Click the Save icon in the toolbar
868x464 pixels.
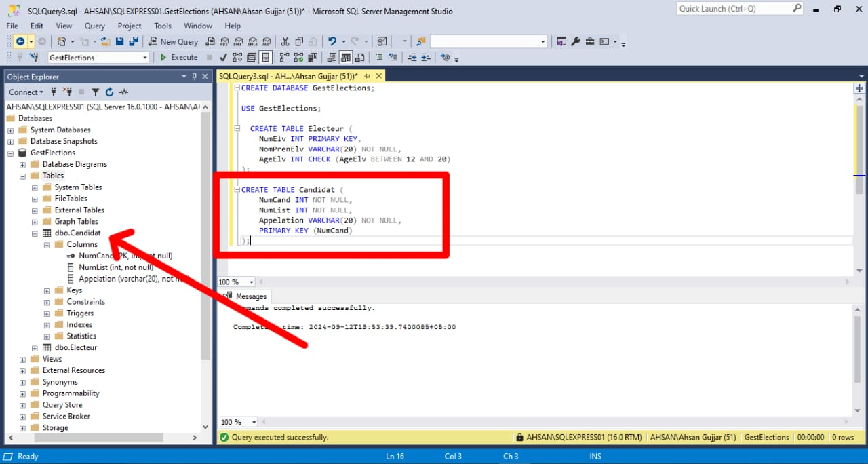(x=119, y=41)
